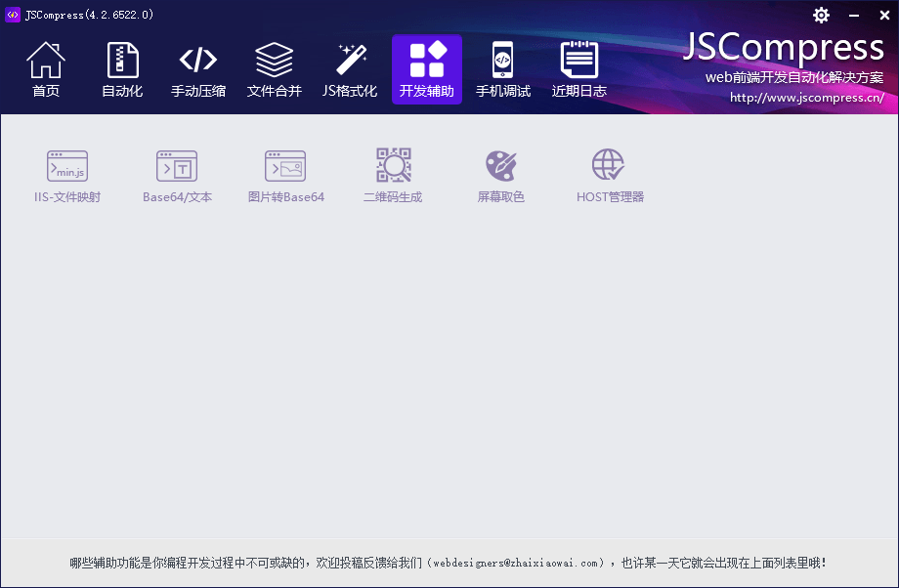Visit the http://www.jscompress.cn/ link

(x=806, y=98)
